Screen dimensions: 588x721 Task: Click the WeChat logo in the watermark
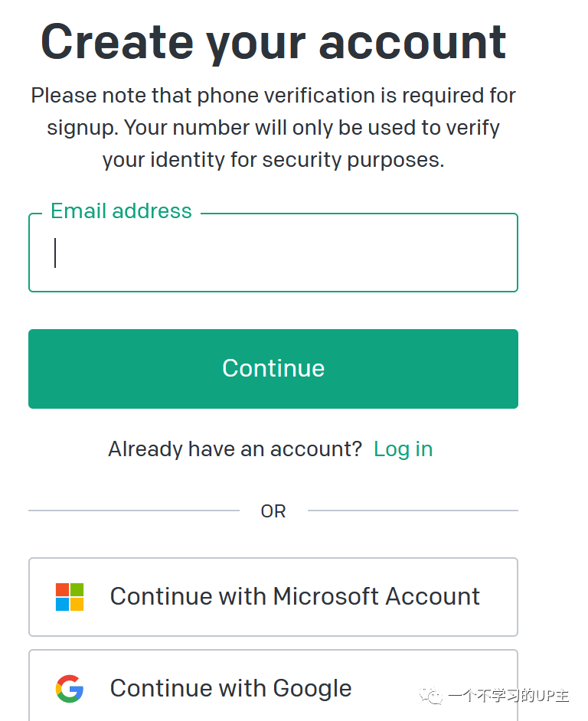(x=433, y=696)
